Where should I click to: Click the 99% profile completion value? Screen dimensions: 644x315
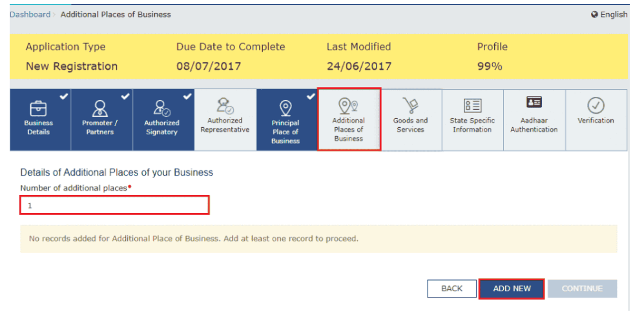(490, 66)
